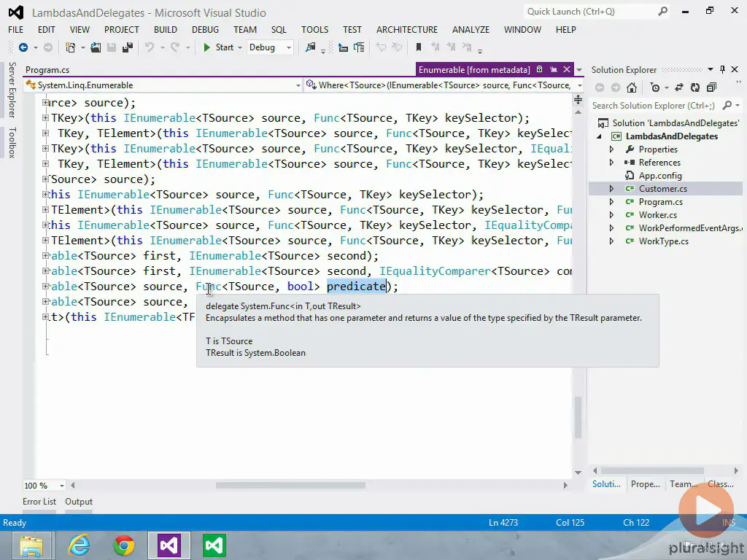Image resolution: width=747 pixels, height=560 pixels.
Task: Click the Undo icon in the toolbar
Action: click(149, 47)
